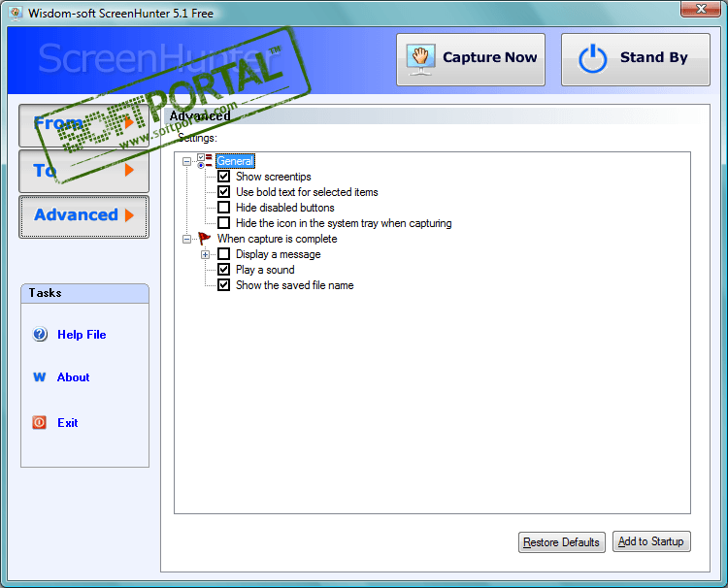Check Display a message option
Image resolution: width=728 pixels, height=588 pixels.
tap(224, 254)
